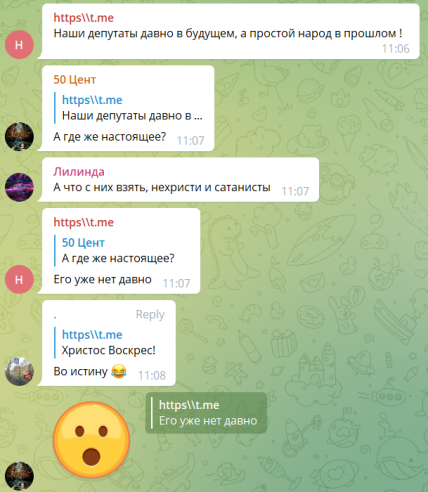Screen dimensions: 428x492
Task: Open sender name "Лилинда"
Action: [x=79, y=172]
